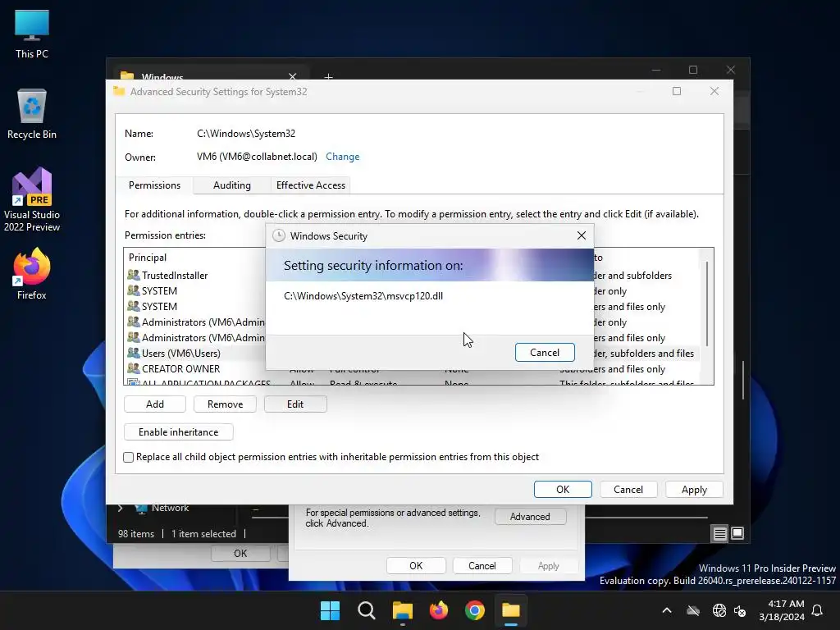This screenshot has width=840, height=630.
Task: Close the Windows Security dialog
Action: 582,235
